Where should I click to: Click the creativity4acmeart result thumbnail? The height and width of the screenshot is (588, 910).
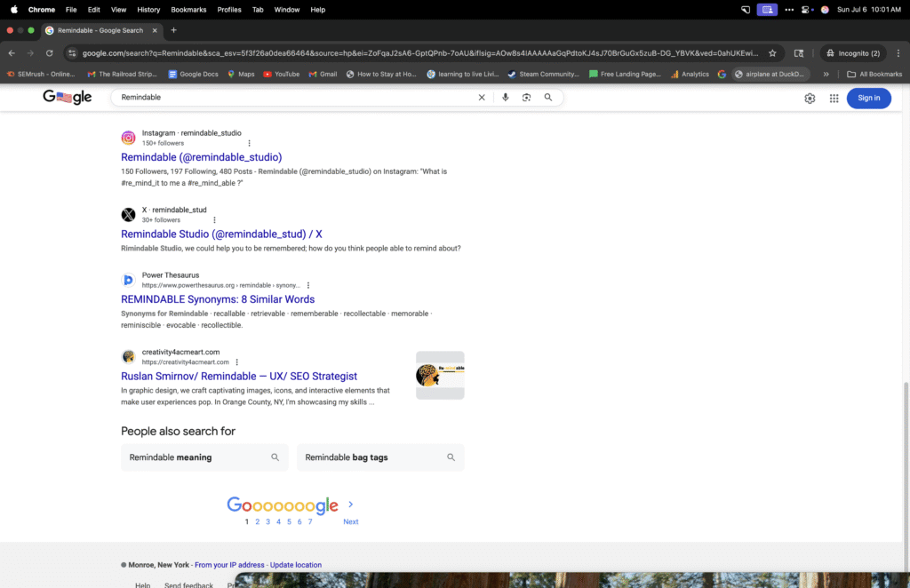click(x=440, y=375)
